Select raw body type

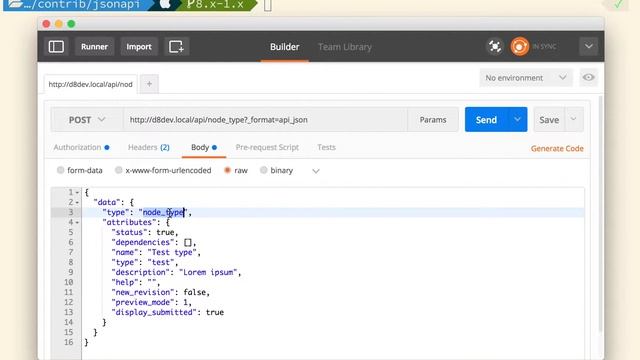[236, 170]
